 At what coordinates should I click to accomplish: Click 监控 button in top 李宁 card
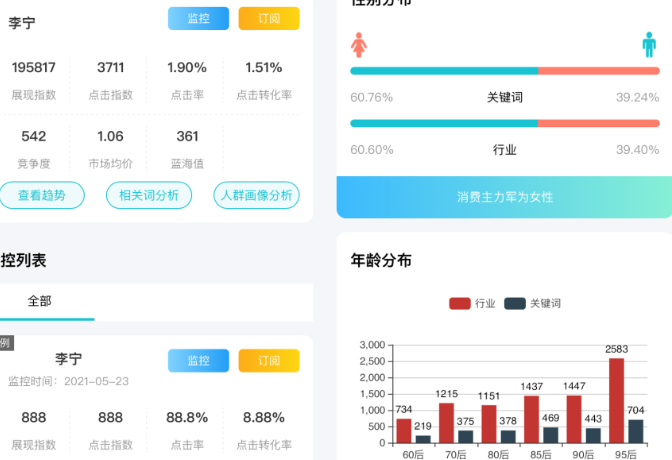(x=198, y=18)
